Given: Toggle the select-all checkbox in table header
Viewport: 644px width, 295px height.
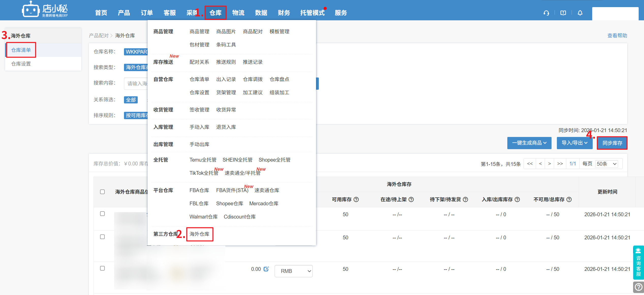Looking at the screenshot, I should (x=102, y=192).
